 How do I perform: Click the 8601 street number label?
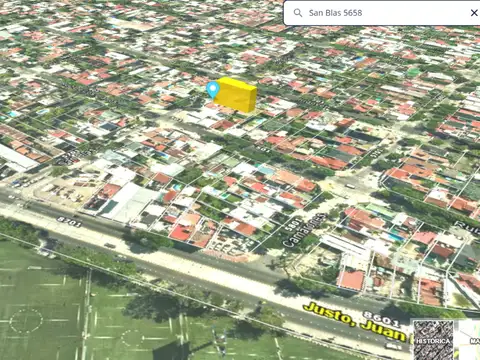[x=381, y=319]
